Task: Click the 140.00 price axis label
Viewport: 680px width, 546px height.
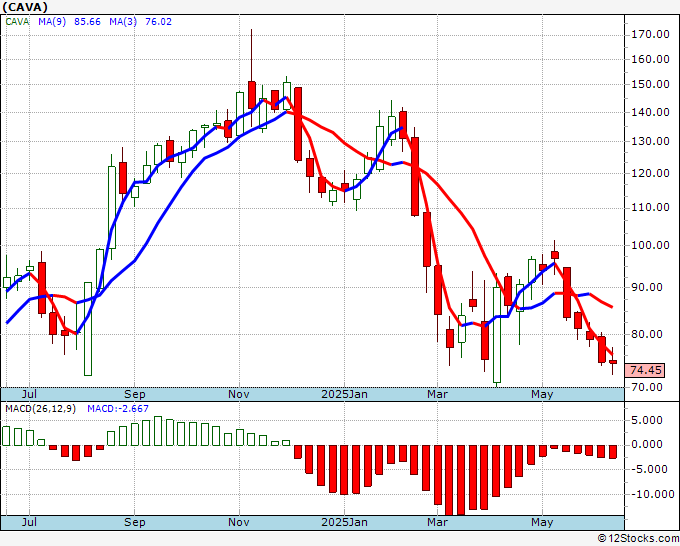Action: click(649, 112)
